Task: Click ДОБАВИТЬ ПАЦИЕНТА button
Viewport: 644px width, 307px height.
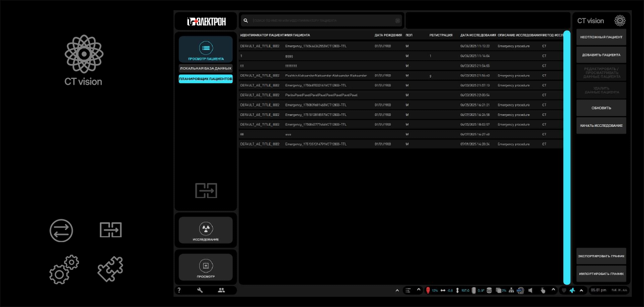Action: click(601, 55)
